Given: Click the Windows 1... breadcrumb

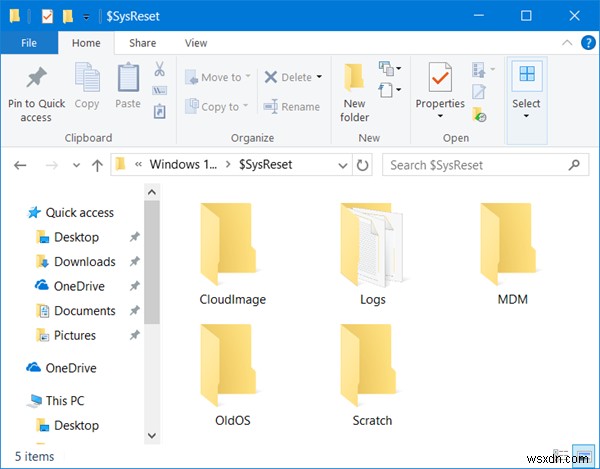Looking at the screenshot, I should (x=183, y=164).
